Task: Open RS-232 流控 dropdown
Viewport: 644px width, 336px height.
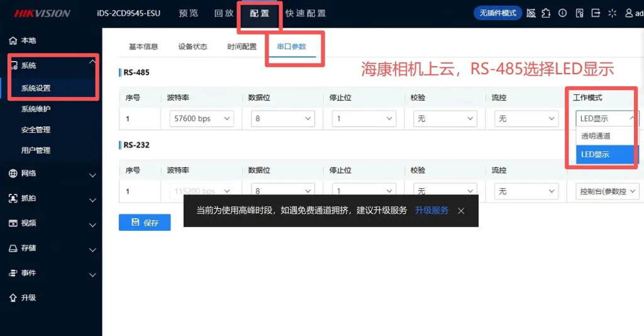Action: [526, 191]
